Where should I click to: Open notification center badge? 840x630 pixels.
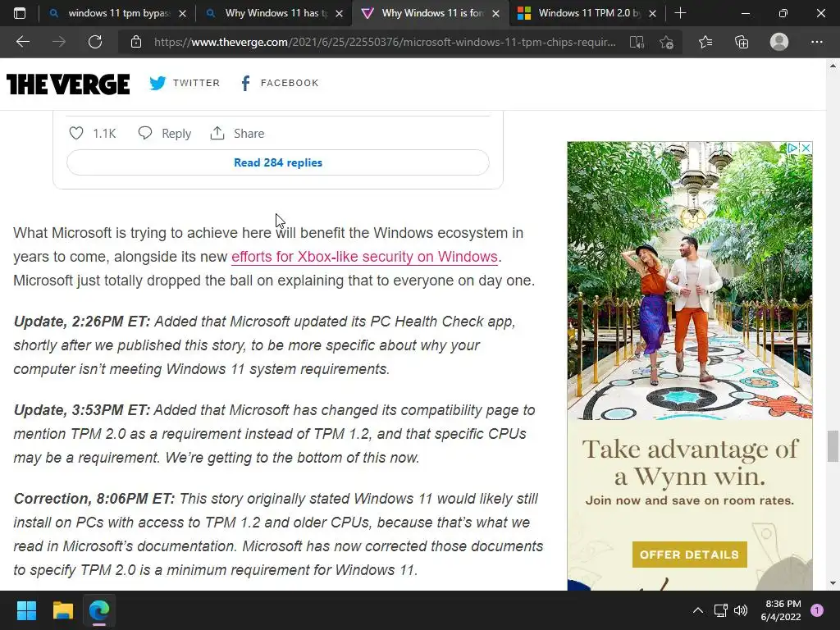point(817,610)
